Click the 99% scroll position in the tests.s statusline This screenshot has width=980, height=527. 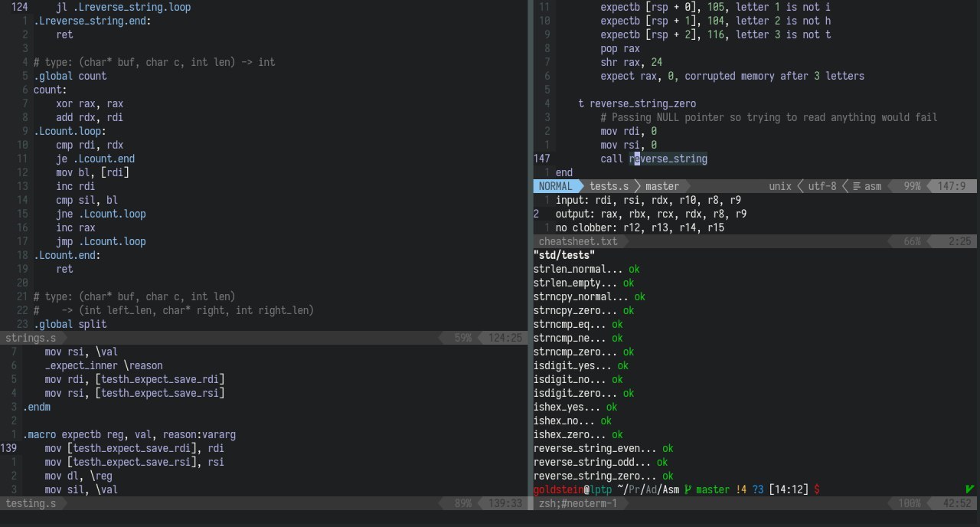pos(913,186)
